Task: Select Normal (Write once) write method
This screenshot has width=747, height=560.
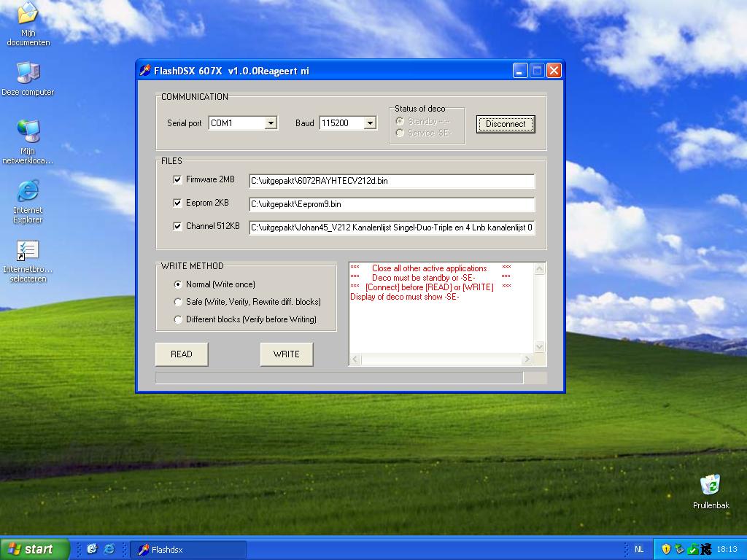Action: click(178, 284)
